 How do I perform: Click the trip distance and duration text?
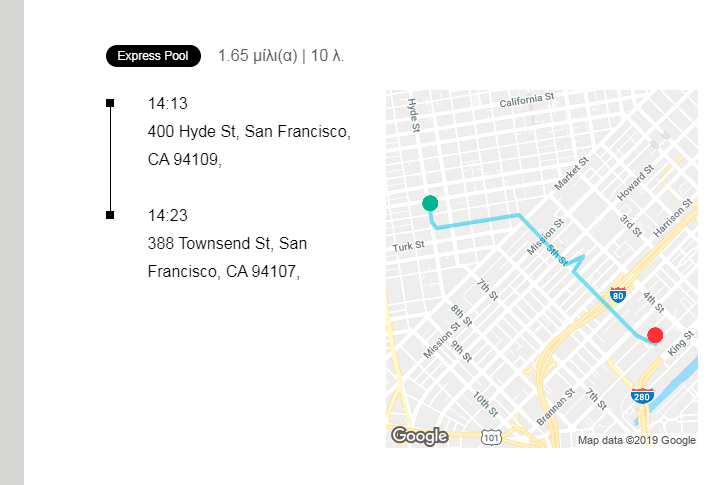(x=281, y=56)
